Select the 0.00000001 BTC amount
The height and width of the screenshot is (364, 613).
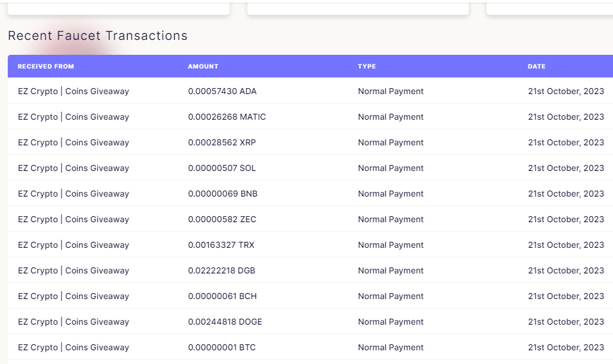tap(222, 347)
